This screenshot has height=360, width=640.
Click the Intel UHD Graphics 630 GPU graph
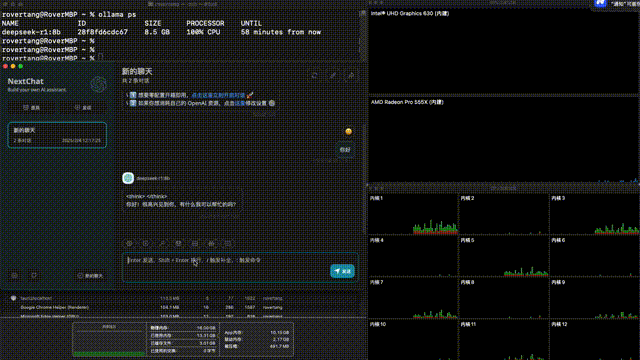point(504,53)
